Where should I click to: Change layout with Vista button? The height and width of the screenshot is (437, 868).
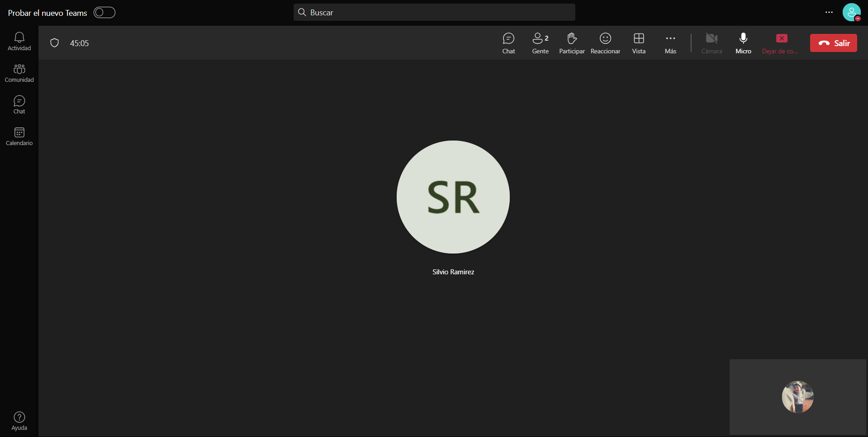coord(639,43)
